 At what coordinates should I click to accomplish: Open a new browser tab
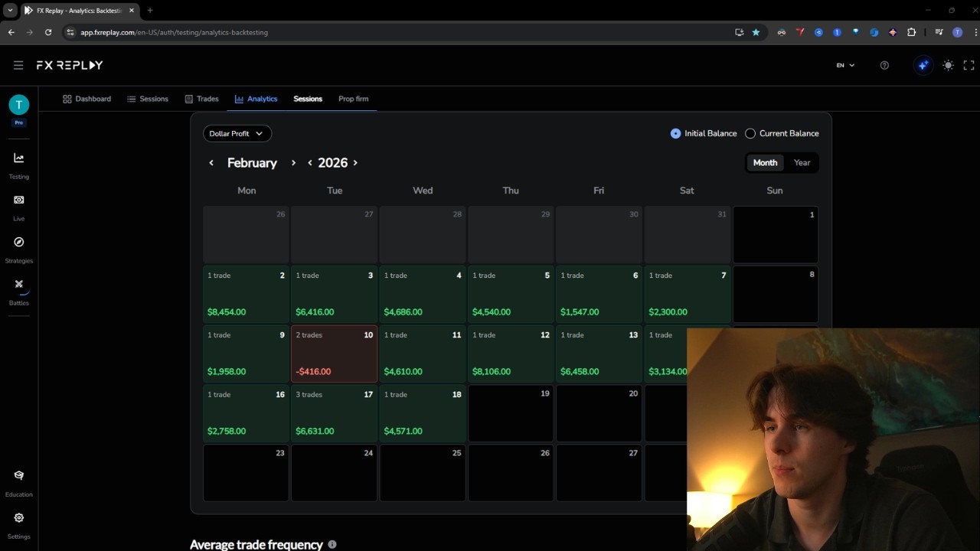click(150, 11)
